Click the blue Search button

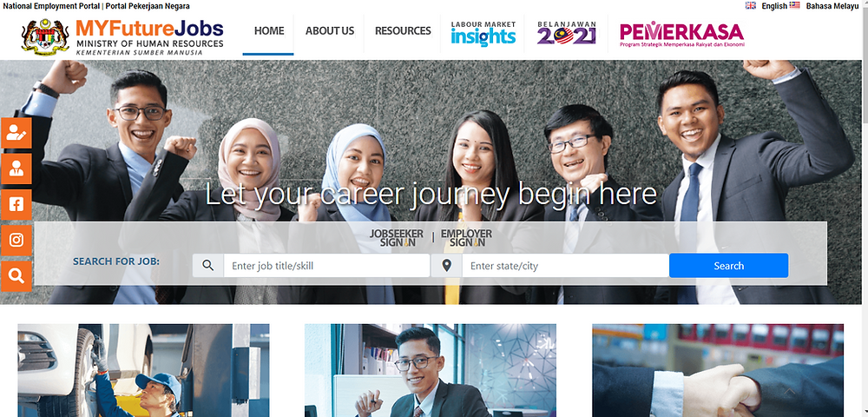click(x=728, y=266)
